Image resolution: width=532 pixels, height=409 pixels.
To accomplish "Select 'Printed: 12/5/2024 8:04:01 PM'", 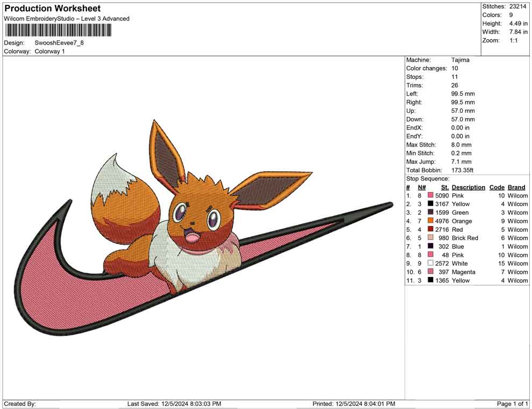I will [354, 404].
